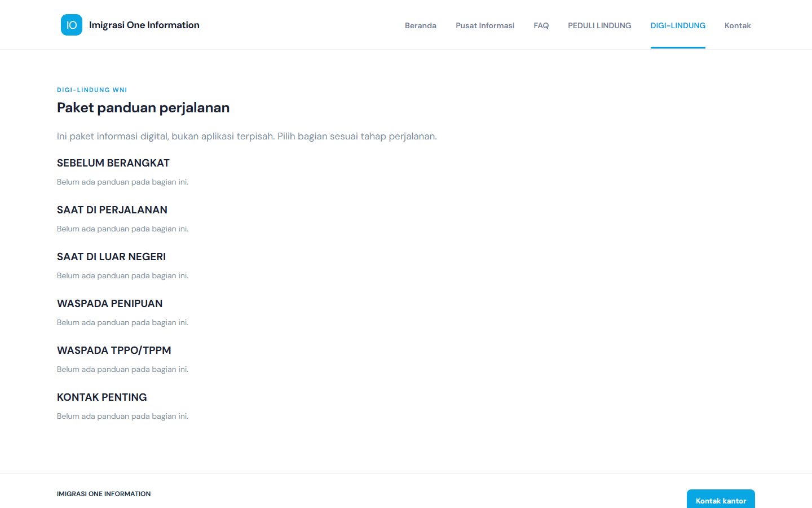
Task: Select the DIGI-LINDUNG tab
Action: (678, 25)
